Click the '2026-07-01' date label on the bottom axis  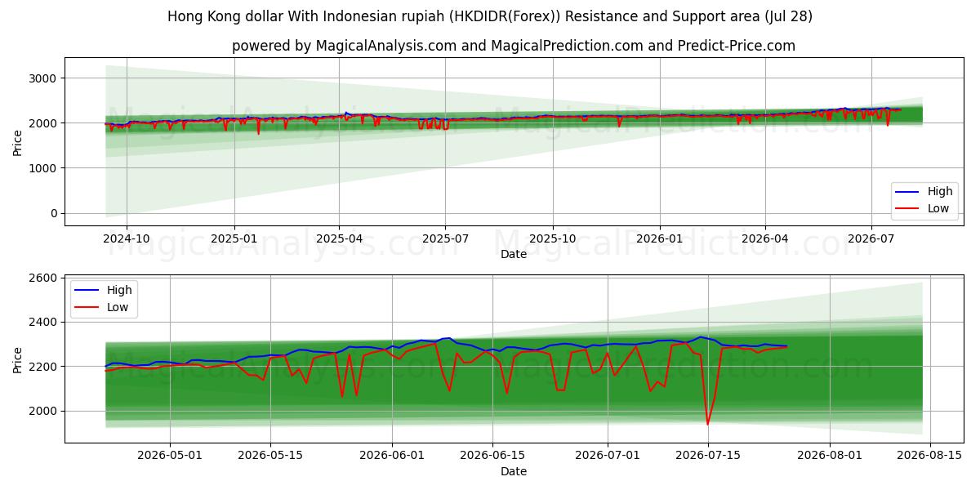(608, 456)
